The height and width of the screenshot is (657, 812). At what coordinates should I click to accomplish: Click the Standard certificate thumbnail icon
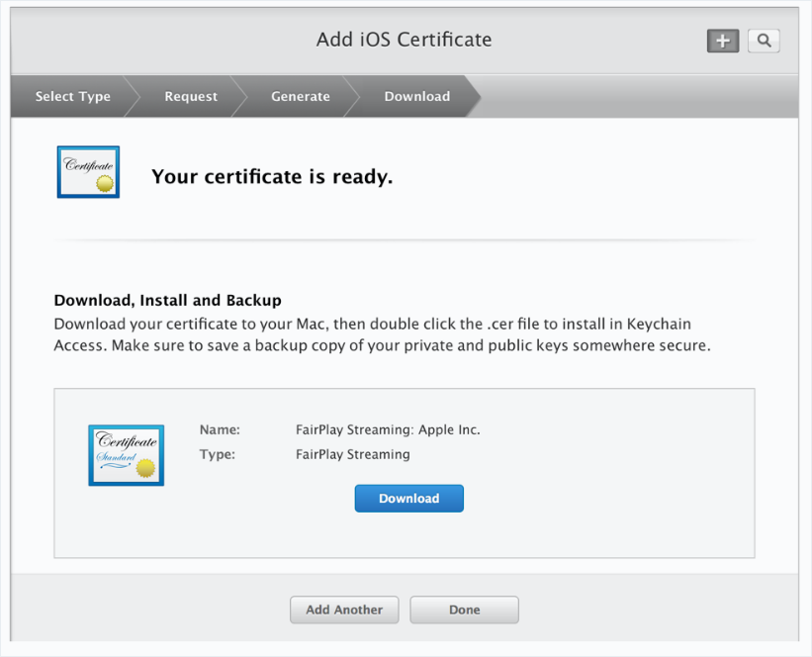tap(127, 455)
